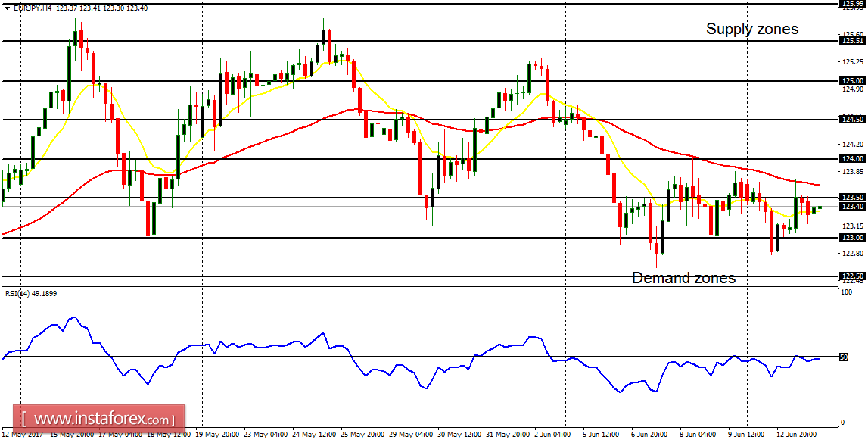Click the EURJPY,H4 chart title text
The width and height of the screenshot is (868, 443).
(32, 8)
